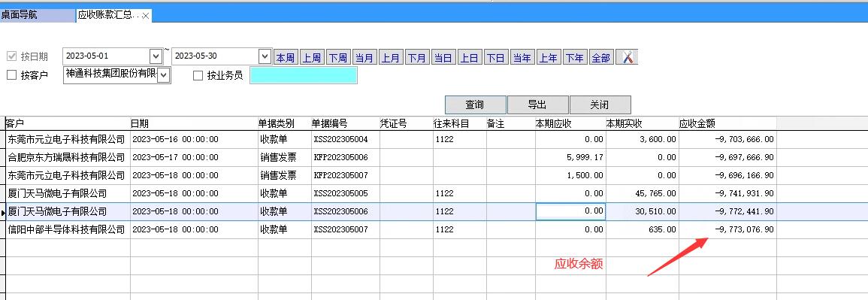Enable the 按业务员 checkbox

click(x=198, y=76)
